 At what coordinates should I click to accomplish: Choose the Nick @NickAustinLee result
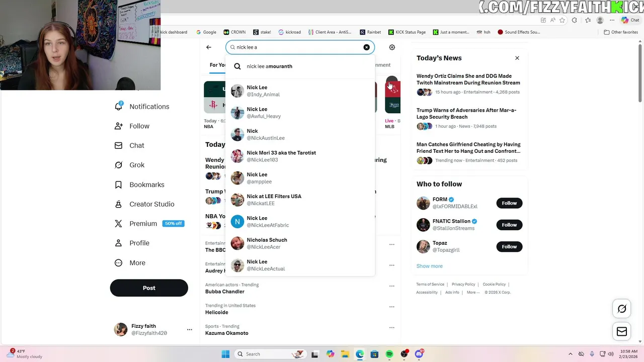[300, 134]
